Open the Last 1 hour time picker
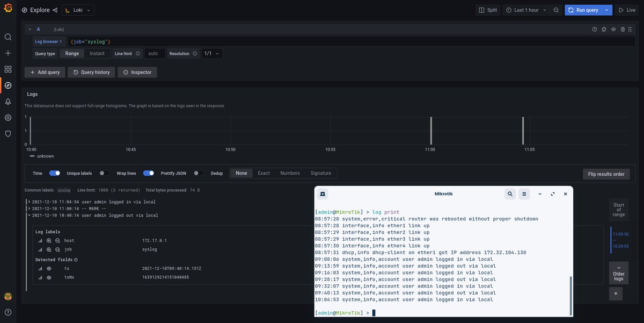The width and height of the screenshot is (644, 323). 526,10
